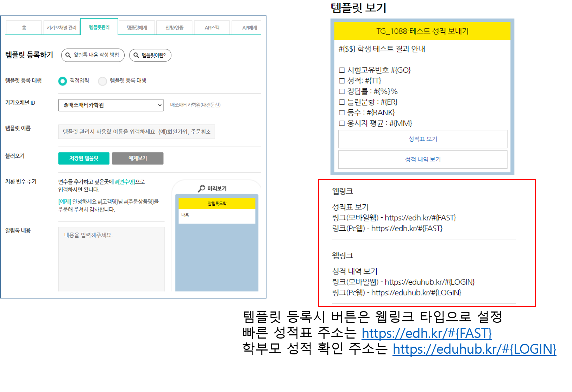The width and height of the screenshot is (572, 392).
Task: Click magnifier icon in 템플릿이란? button
Action: 136,55
